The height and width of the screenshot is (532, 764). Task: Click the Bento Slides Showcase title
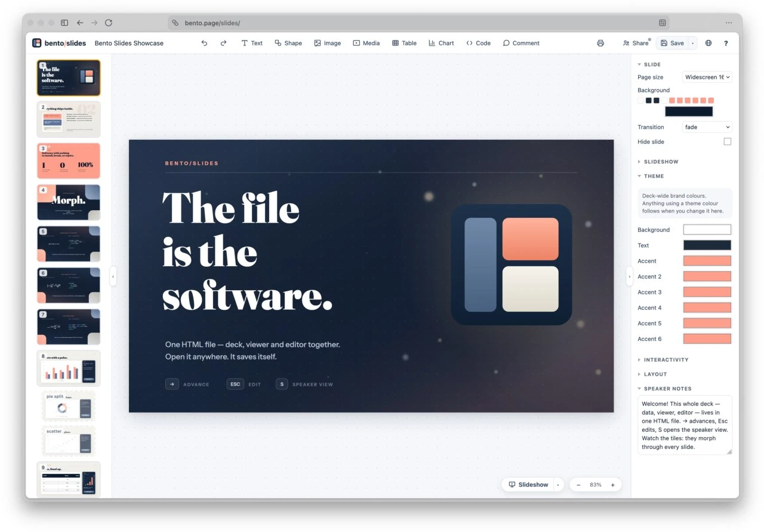[x=129, y=43]
